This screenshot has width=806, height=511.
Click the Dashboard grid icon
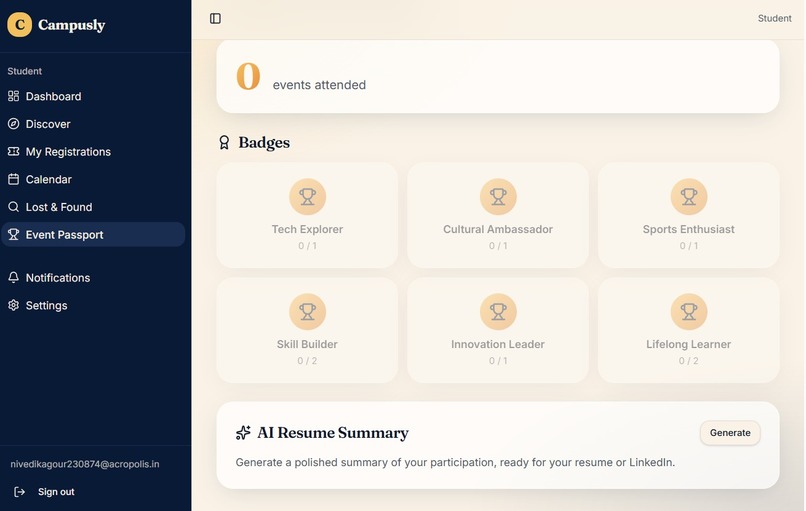(x=13, y=96)
